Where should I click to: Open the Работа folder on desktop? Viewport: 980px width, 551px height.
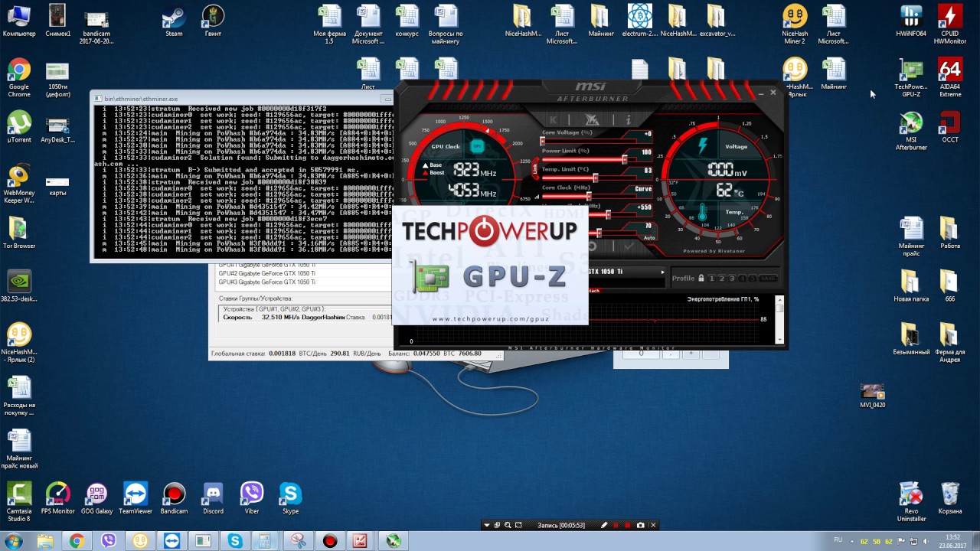point(950,233)
